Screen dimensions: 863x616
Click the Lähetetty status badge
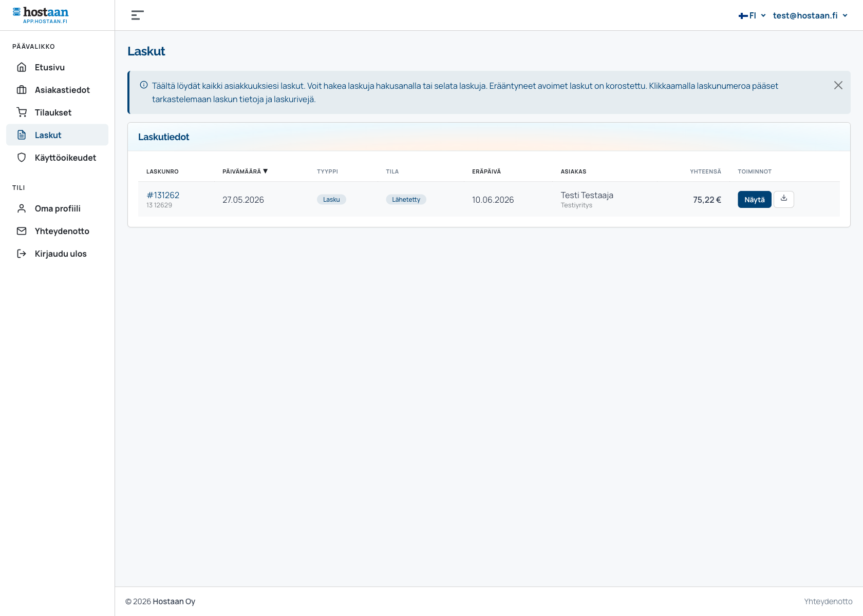point(406,200)
